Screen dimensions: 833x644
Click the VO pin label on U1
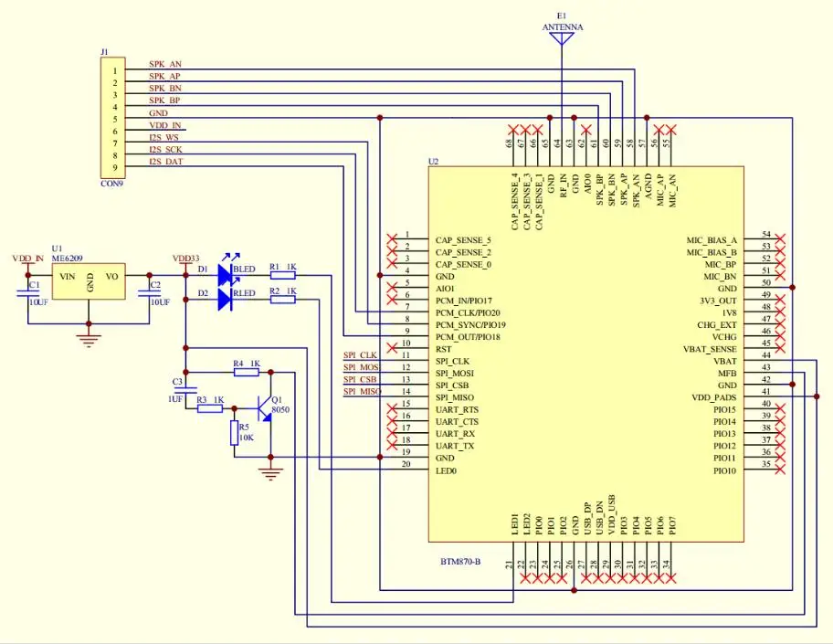[112, 276]
